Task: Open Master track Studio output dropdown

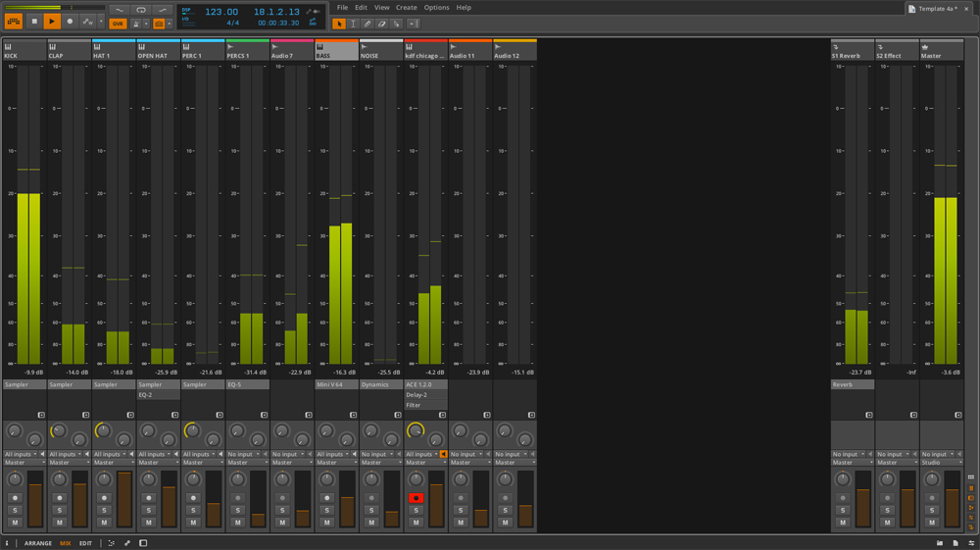Action: point(941,462)
